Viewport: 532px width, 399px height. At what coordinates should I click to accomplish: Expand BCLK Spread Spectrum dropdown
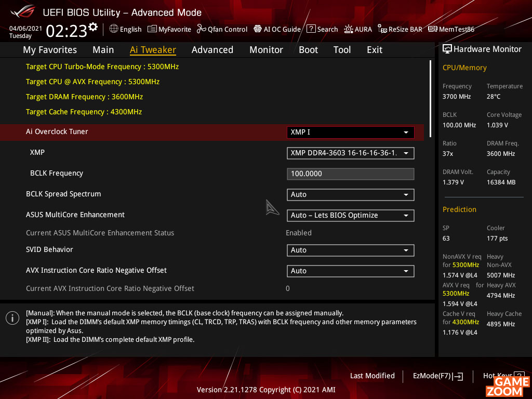(x=351, y=194)
